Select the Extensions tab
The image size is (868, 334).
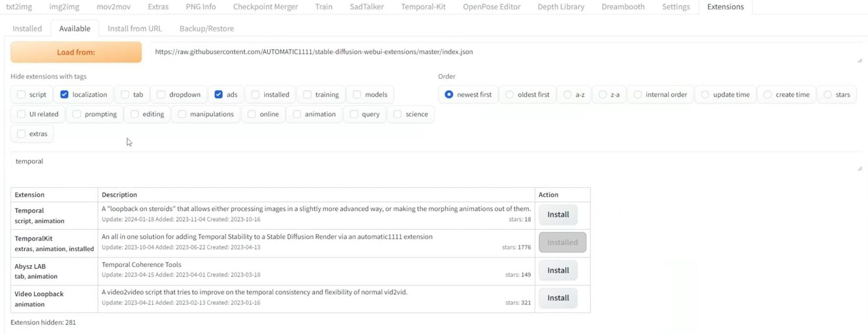coord(725,7)
